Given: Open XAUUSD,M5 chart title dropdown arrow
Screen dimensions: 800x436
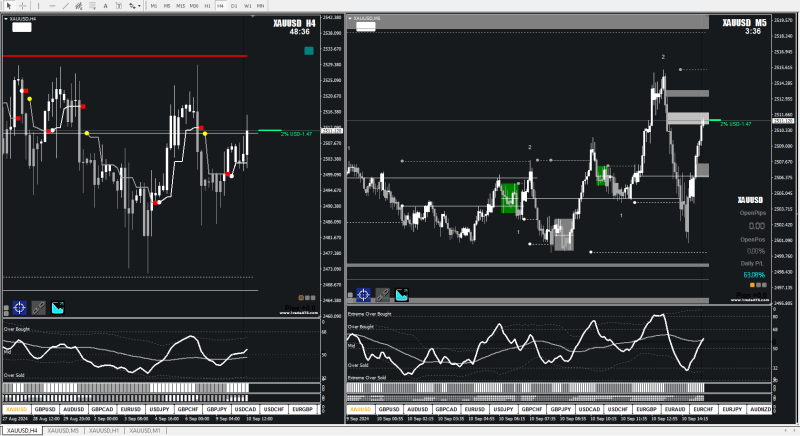Looking at the screenshot, I should pos(350,18).
